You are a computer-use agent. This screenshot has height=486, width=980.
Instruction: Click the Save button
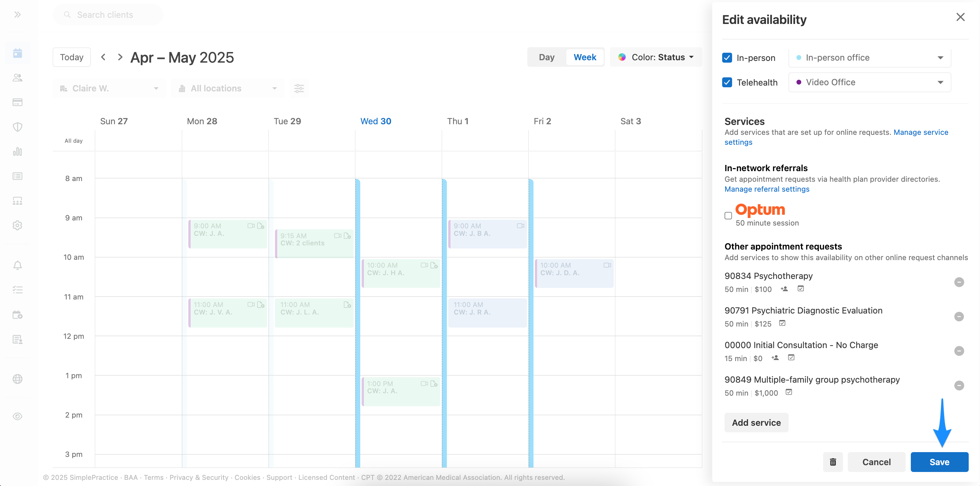click(x=939, y=462)
